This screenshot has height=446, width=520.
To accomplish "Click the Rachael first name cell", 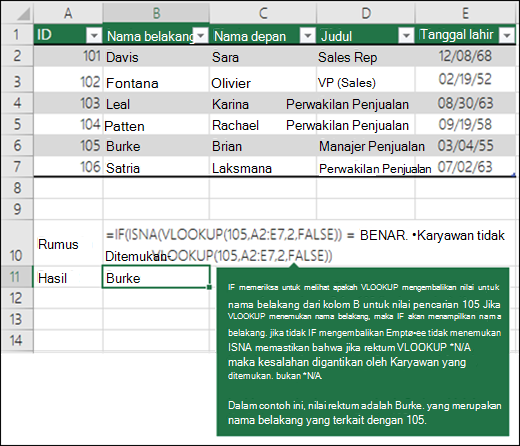I will pos(263,125).
